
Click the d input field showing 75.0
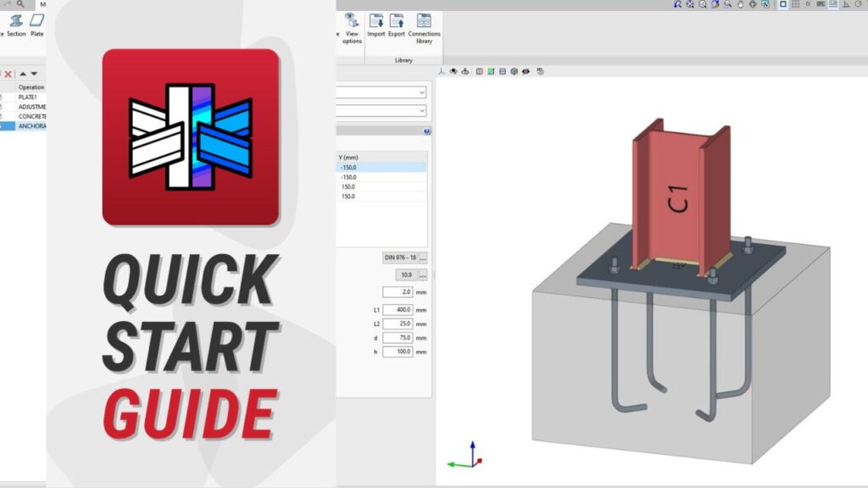tap(397, 337)
